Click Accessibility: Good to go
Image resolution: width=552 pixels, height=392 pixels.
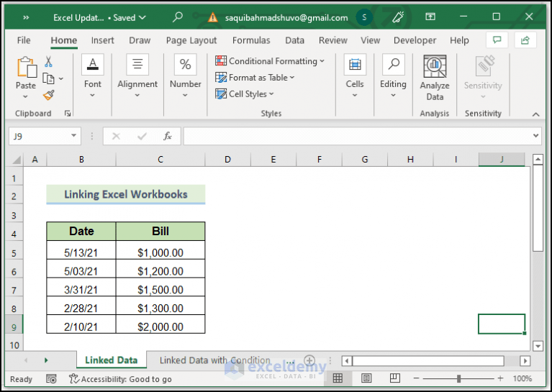[x=120, y=379]
